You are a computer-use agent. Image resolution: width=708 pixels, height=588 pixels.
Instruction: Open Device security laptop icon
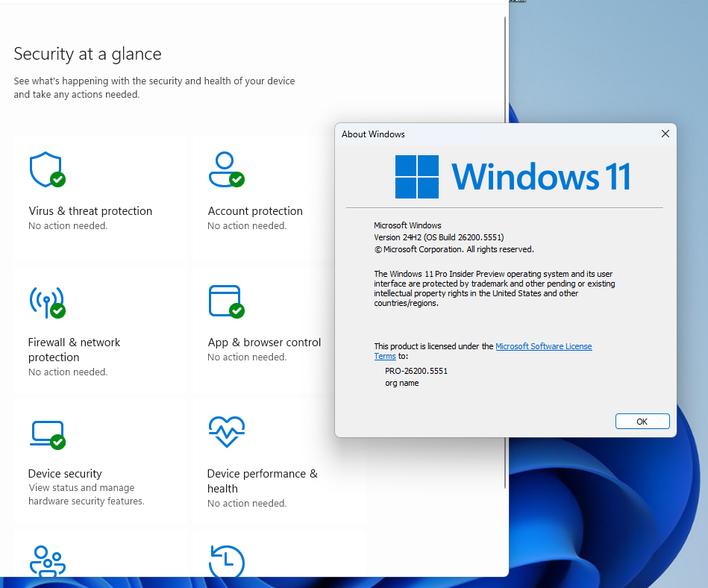click(x=48, y=435)
